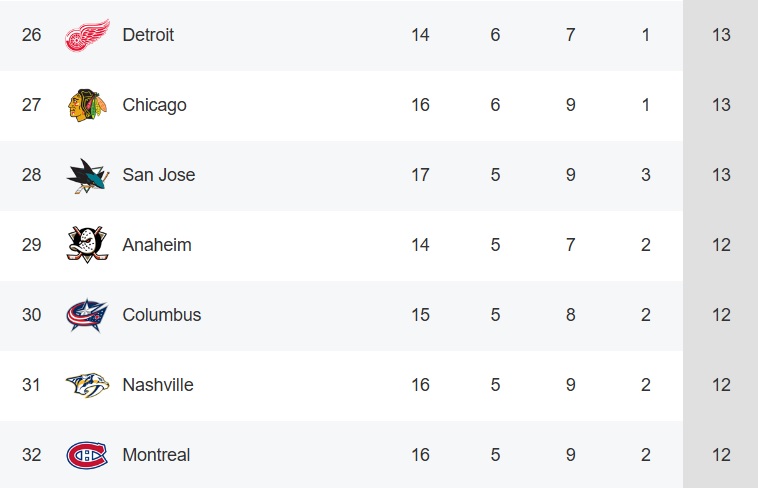The height and width of the screenshot is (488, 758).
Task: Open the Montreal team link
Action: [156, 455]
